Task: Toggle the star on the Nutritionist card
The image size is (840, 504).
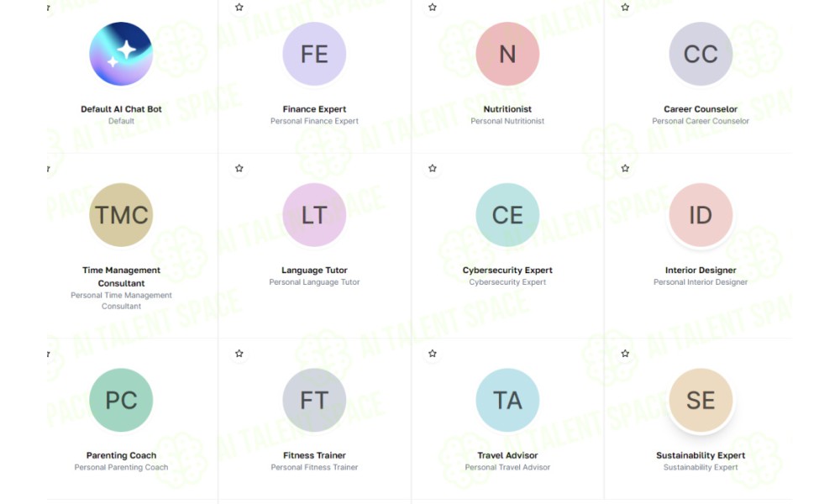Action: (x=433, y=8)
